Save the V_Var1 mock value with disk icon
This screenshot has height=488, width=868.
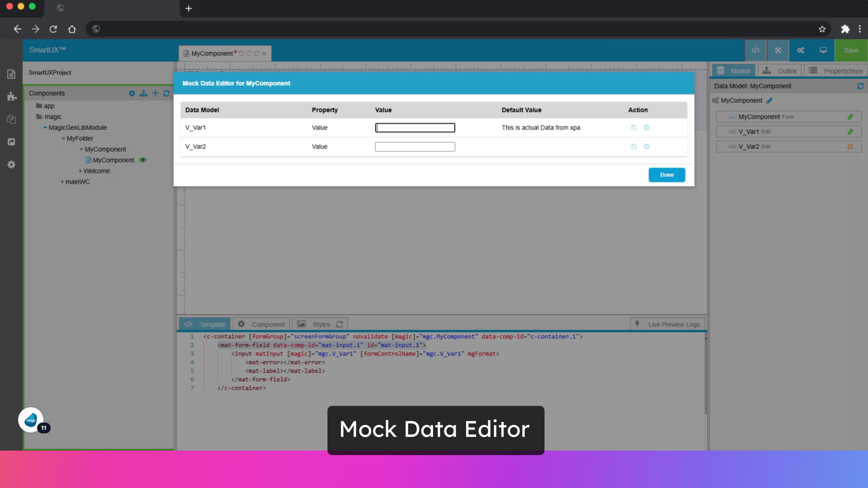point(634,127)
